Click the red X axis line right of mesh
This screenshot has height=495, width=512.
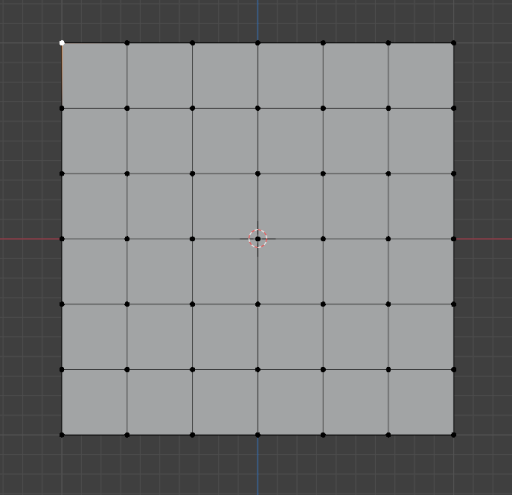pos(483,239)
